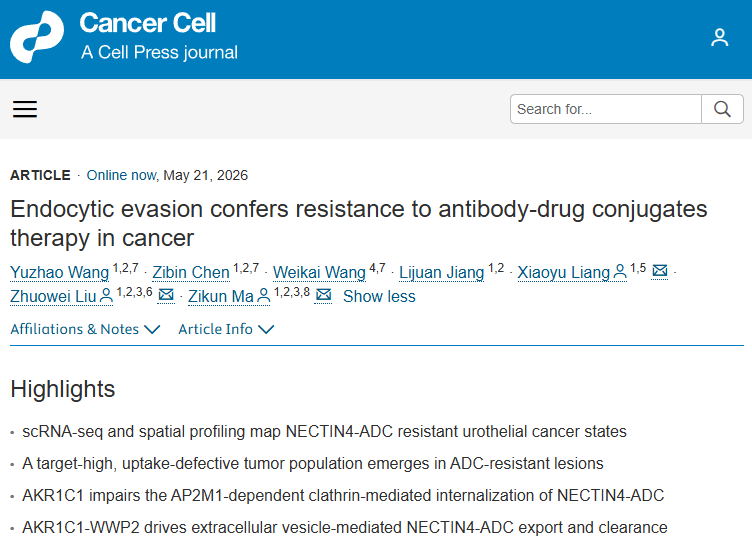Open author Yuzhao Wang's profile link
The height and width of the screenshot is (548, 752).
pyautogui.click(x=59, y=272)
